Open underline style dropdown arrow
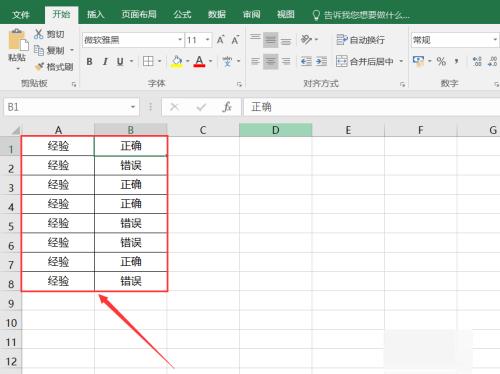 click(131, 61)
